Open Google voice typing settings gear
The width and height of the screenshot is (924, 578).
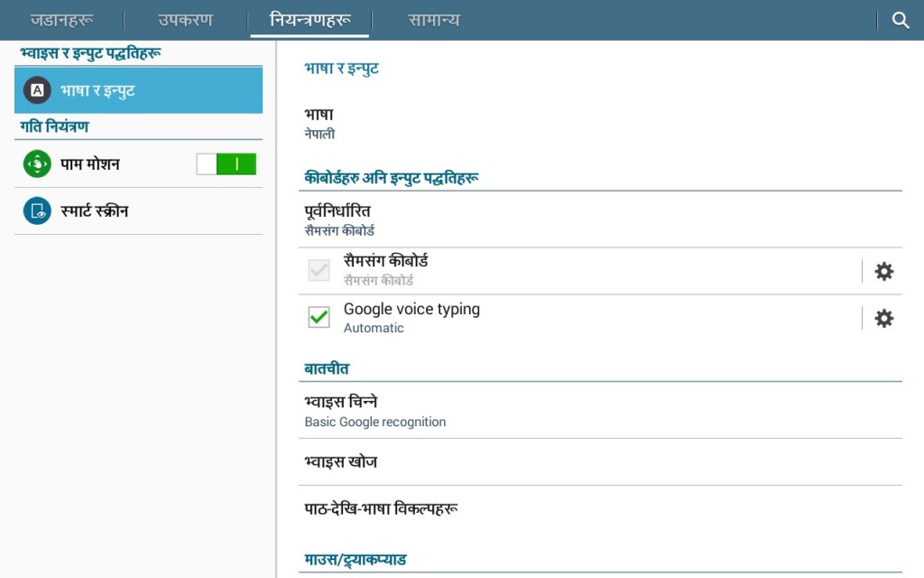(883, 318)
